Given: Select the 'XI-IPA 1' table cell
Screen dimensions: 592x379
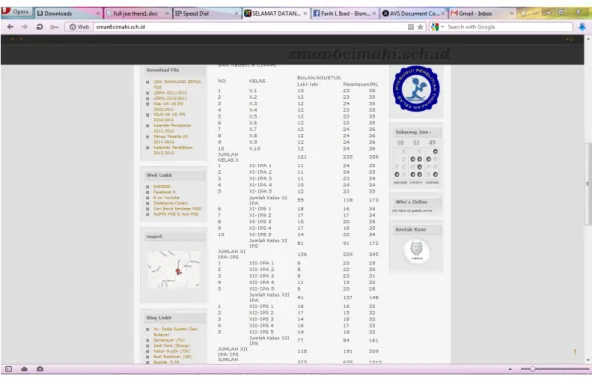Looking at the screenshot, I should (x=260, y=166).
